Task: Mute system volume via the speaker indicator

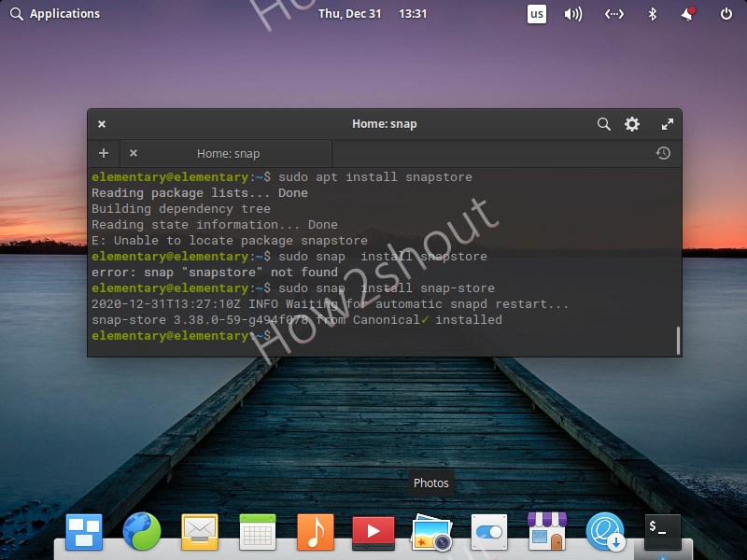Action: pyautogui.click(x=571, y=14)
